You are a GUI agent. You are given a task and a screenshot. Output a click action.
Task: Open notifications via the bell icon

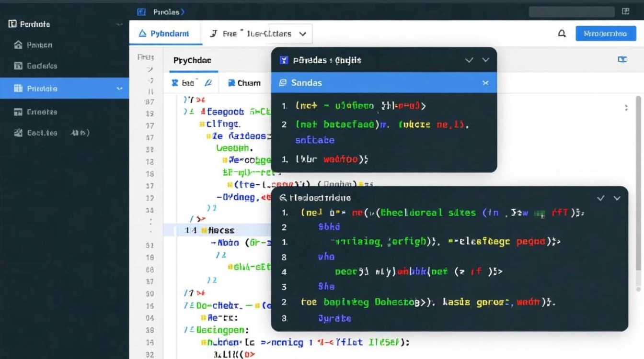562,34
